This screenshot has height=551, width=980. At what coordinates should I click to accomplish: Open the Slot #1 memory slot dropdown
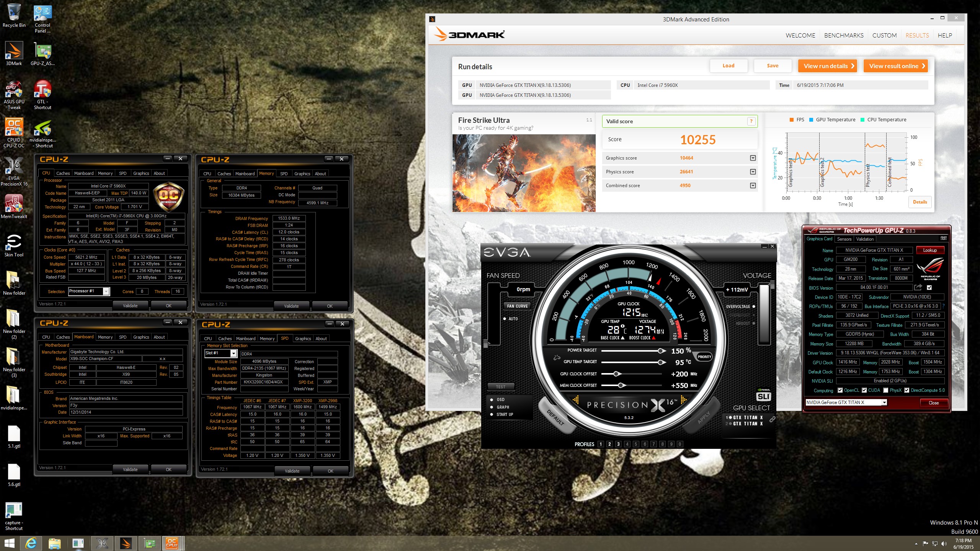(233, 353)
